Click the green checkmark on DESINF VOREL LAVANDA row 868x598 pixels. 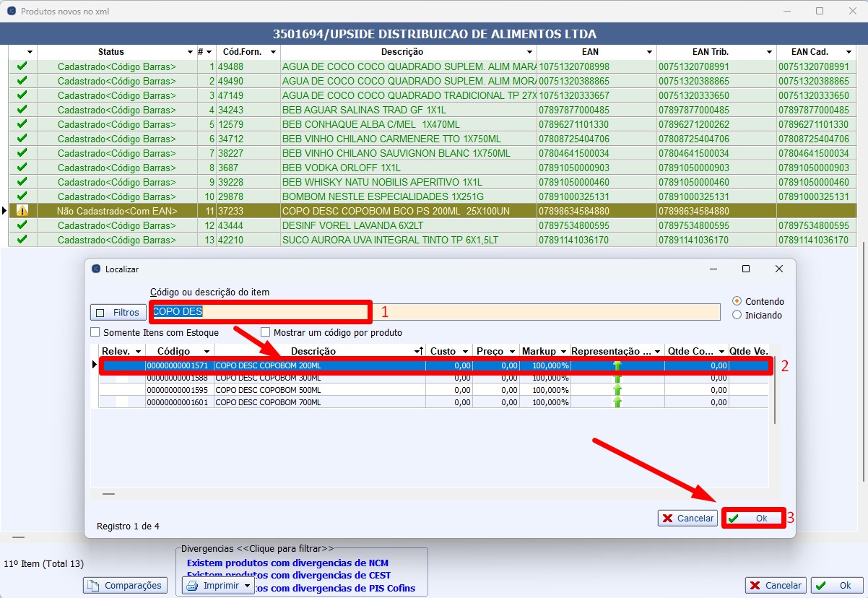tap(22, 225)
